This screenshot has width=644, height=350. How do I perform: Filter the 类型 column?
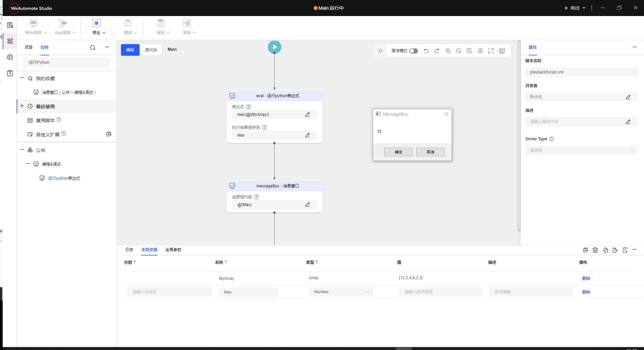[317, 262]
